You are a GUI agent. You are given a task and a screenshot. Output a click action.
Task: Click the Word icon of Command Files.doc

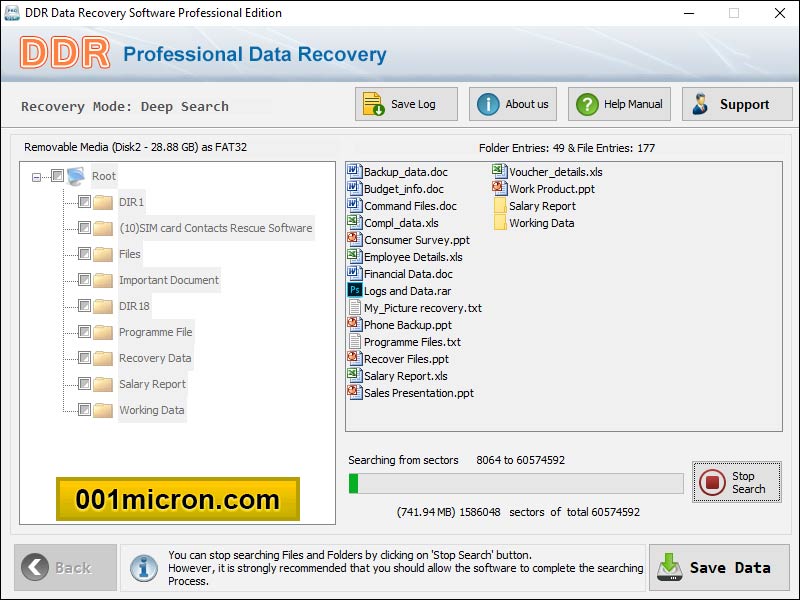pyautogui.click(x=355, y=205)
